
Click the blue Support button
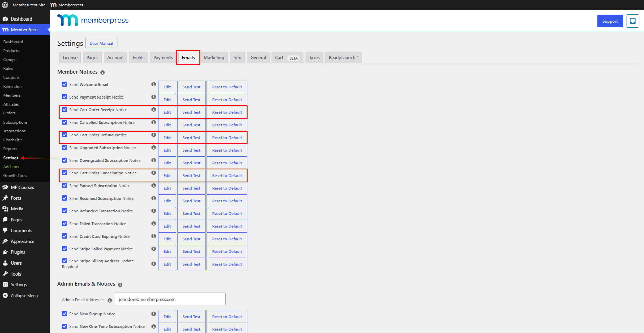pyautogui.click(x=610, y=21)
